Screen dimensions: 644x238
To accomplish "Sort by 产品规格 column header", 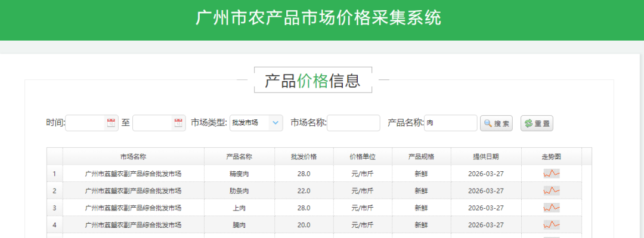I will (422, 157).
